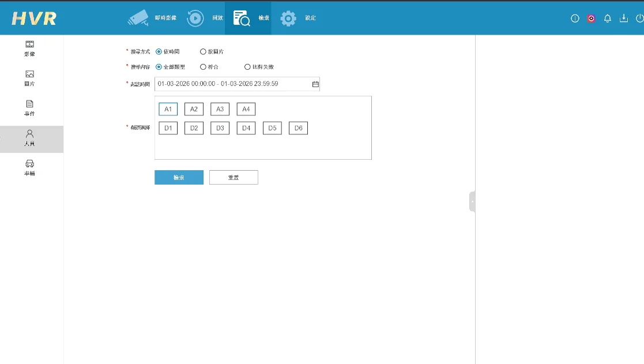This screenshot has height=364, width=644.
Task: Select the 按圖片 search method radio
Action: tap(203, 51)
